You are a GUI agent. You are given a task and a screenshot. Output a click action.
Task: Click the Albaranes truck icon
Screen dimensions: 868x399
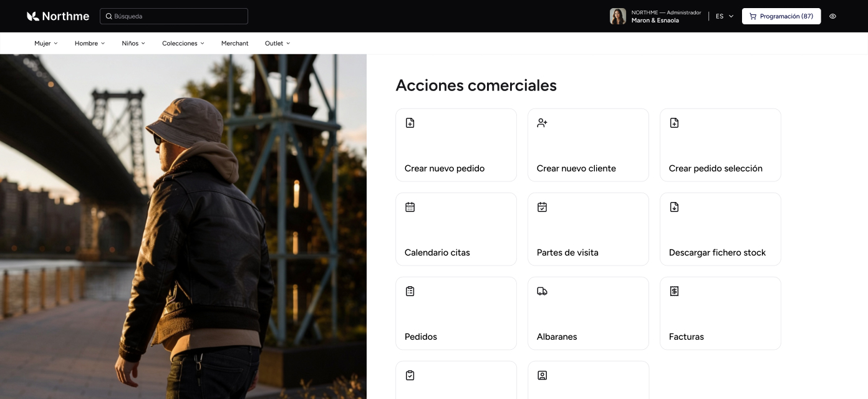pos(542,291)
